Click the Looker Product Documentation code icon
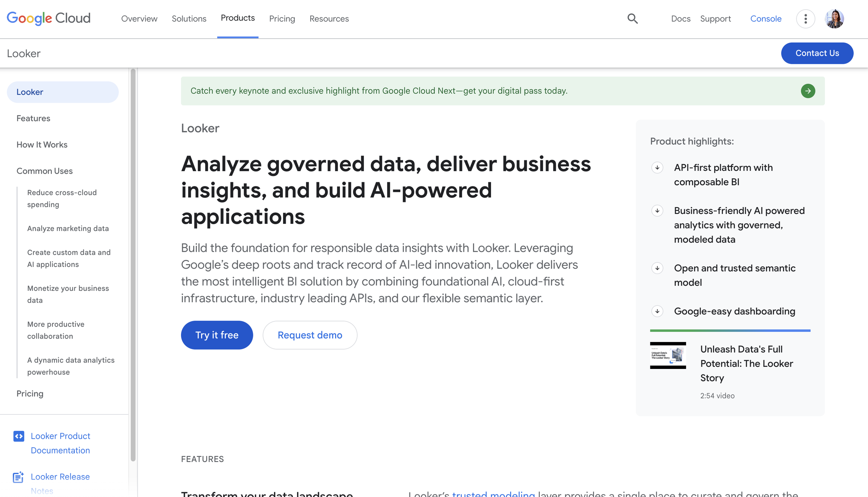Viewport: 868px width, 497px height. (x=20, y=436)
